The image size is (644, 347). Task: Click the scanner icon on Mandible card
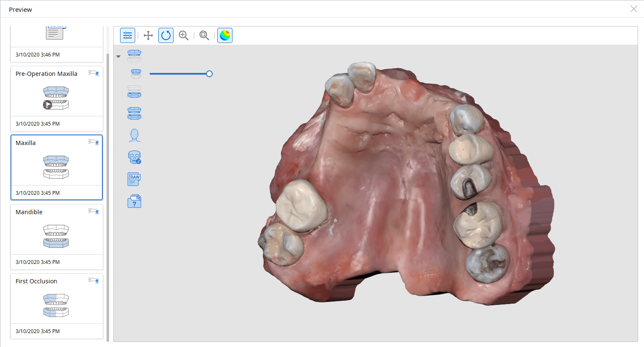point(94,211)
